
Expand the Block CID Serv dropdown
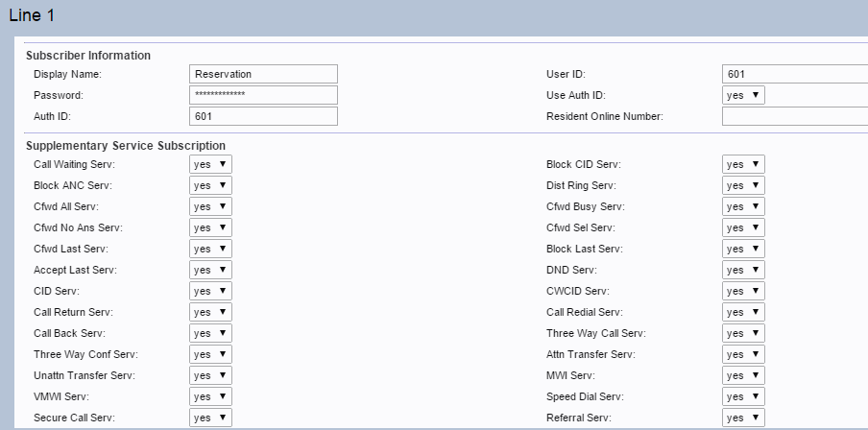point(743,164)
